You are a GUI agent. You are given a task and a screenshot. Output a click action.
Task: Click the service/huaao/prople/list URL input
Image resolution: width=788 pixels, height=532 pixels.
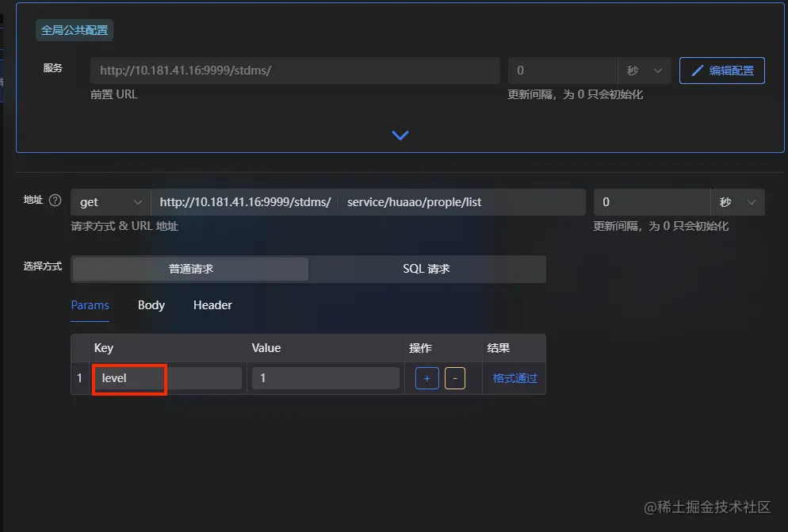click(x=462, y=202)
